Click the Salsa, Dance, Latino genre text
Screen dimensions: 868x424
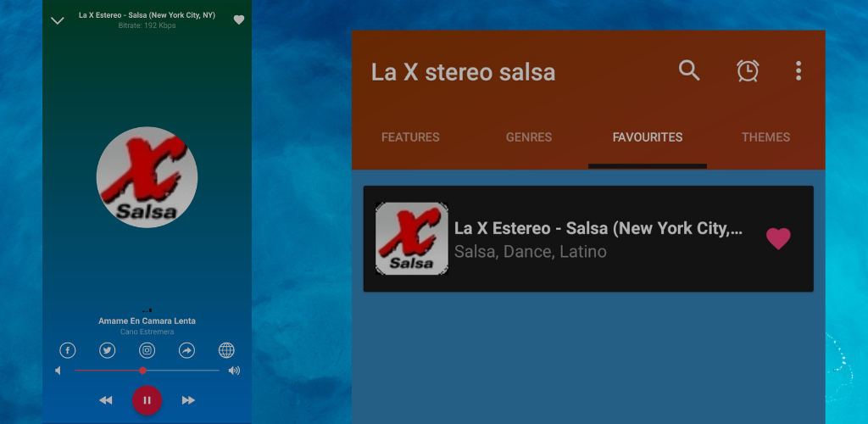(x=531, y=252)
